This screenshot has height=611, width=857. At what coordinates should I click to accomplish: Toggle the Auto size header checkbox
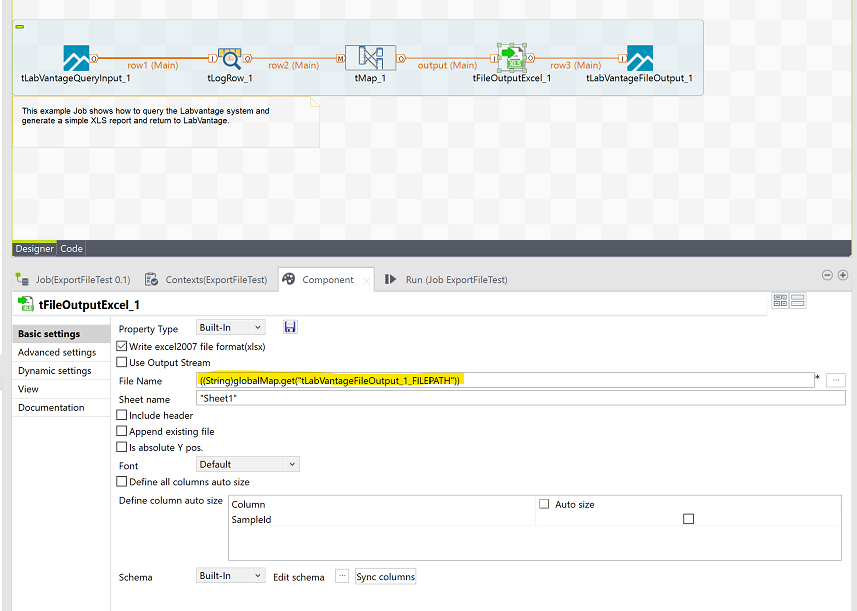544,504
